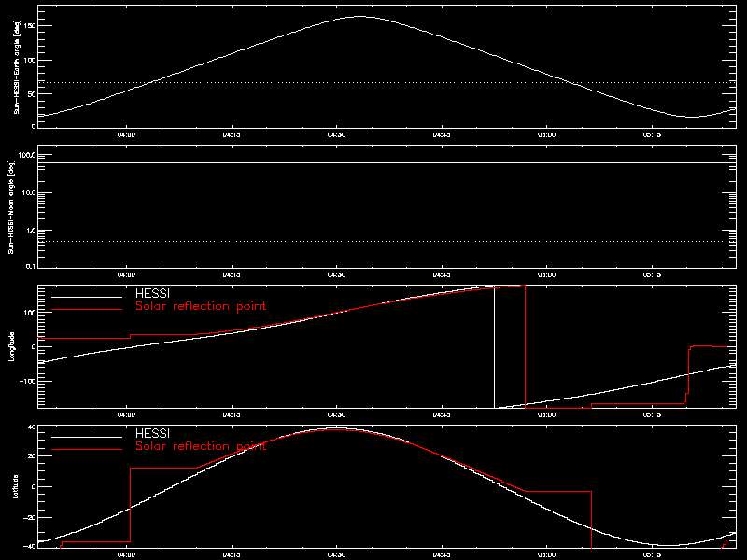
Task: Click the 100 tick on Longitude axis
Action: [x=30, y=313]
